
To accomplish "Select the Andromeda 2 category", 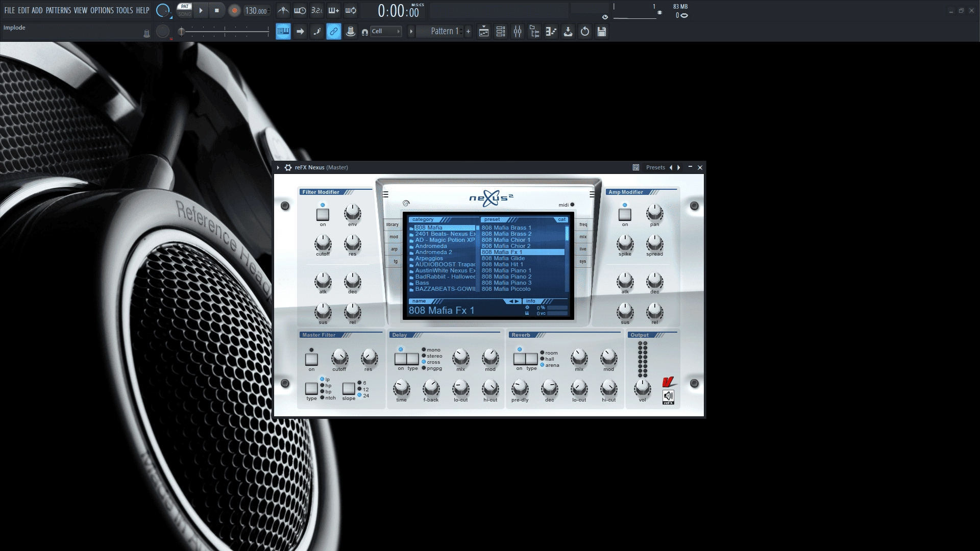I will point(442,252).
